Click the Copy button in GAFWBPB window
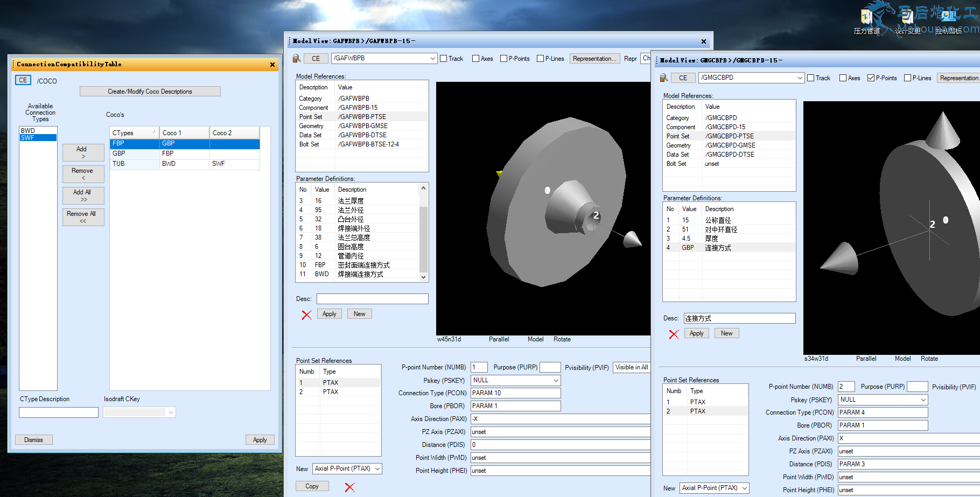Image resolution: width=980 pixels, height=497 pixels. [x=312, y=486]
